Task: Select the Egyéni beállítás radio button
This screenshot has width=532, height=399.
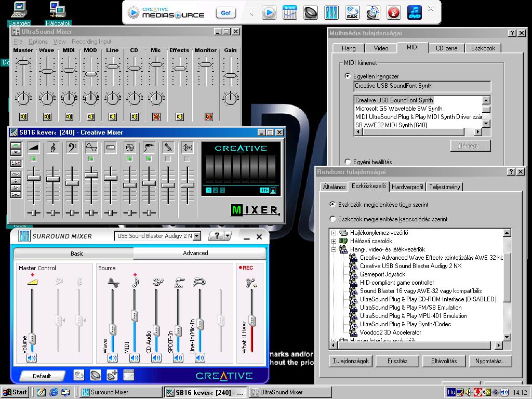Action: 348,162
